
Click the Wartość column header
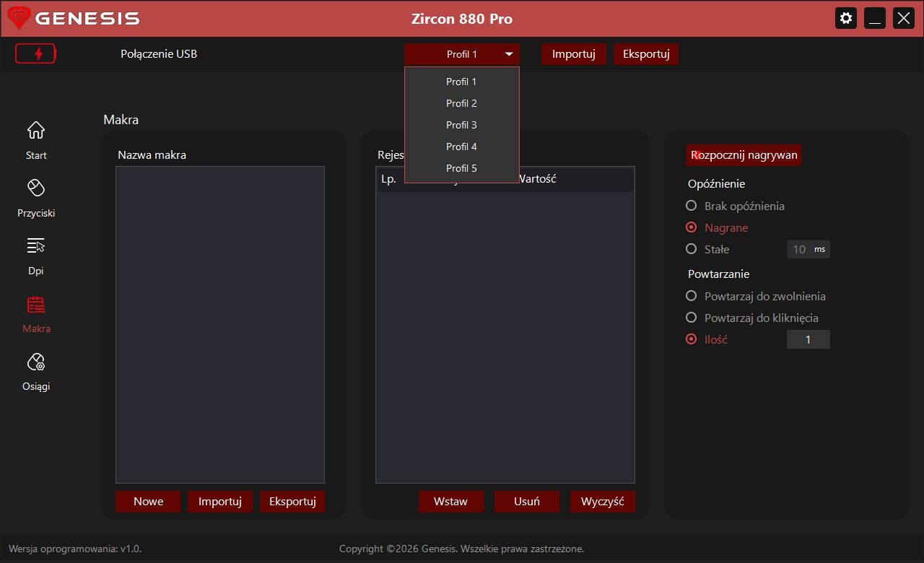coord(537,179)
